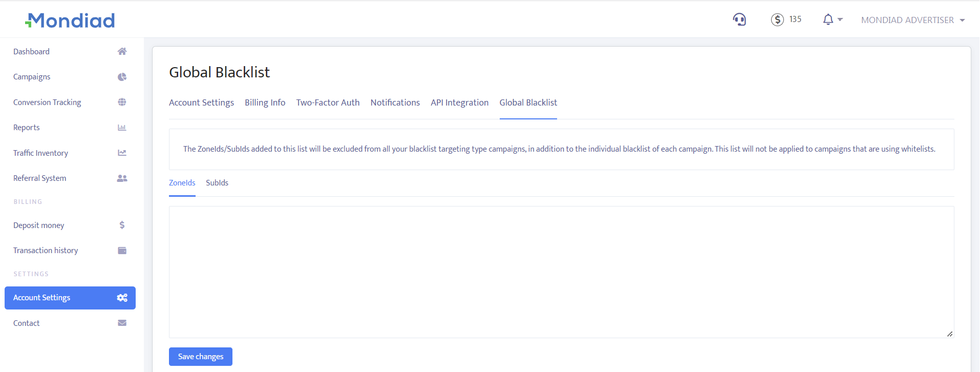Click the Referral System users icon
This screenshot has width=980, height=372.
(x=122, y=178)
